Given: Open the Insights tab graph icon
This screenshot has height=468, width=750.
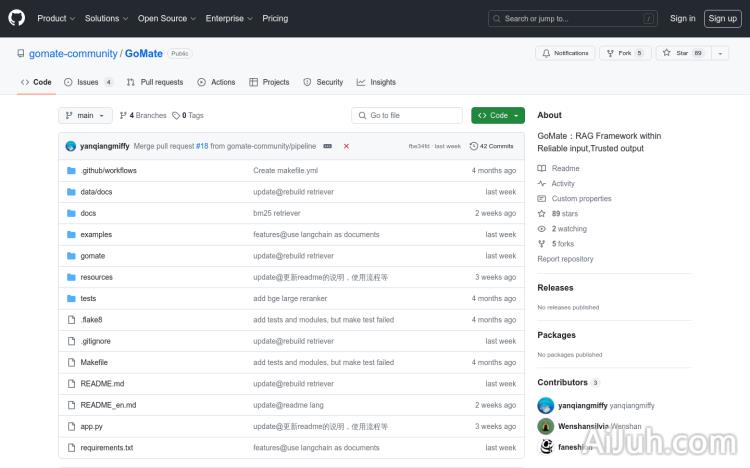Looking at the screenshot, I should pyautogui.click(x=361, y=82).
